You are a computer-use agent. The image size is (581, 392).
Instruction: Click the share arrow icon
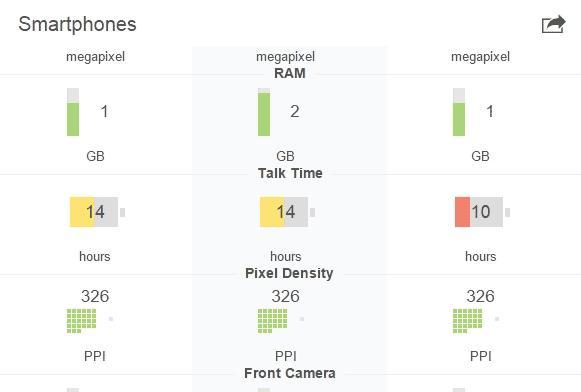554,24
